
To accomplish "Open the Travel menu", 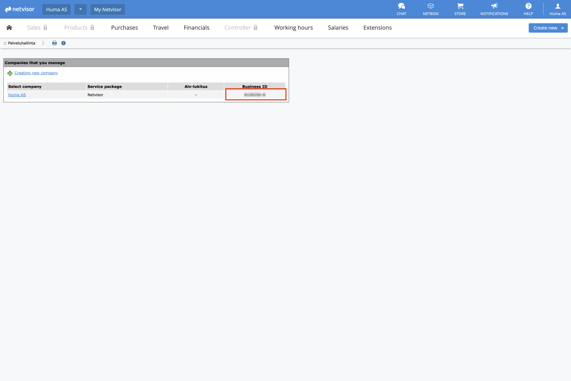I will (161, 28).
